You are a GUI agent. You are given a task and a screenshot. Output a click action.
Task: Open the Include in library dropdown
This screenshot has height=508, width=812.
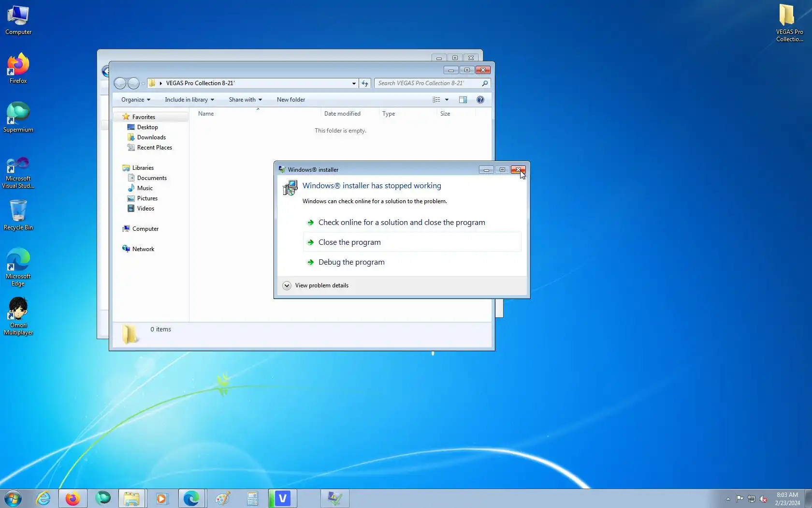pyautogui.click(x=189, y=100)
